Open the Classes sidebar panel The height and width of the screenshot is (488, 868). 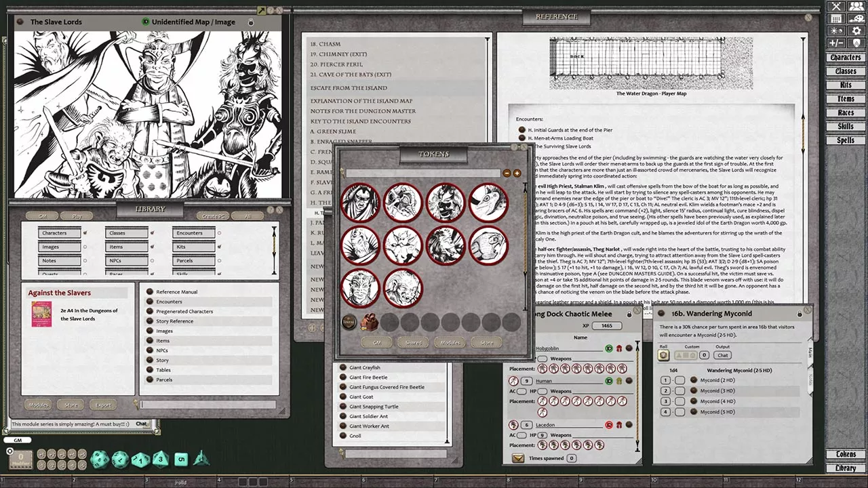click(x=846, y=71)
